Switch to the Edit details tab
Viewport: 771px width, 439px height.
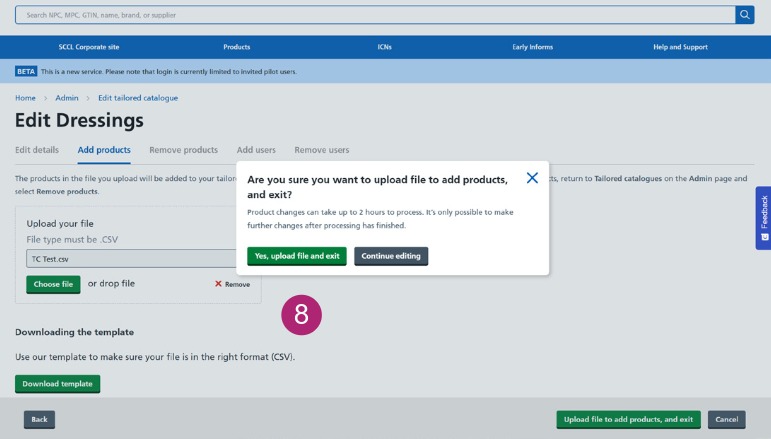coord(37,150)
